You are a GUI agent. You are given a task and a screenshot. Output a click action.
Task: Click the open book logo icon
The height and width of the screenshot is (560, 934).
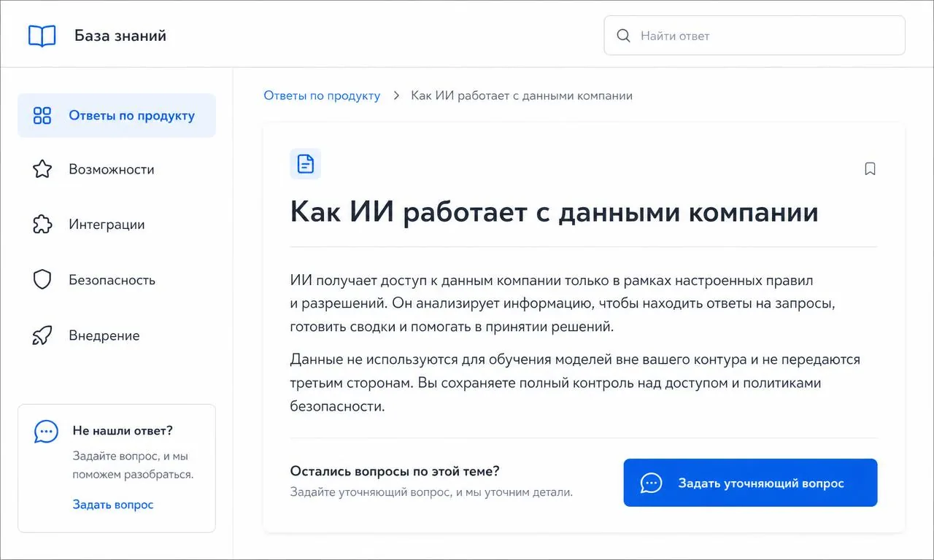pos(42,36)
